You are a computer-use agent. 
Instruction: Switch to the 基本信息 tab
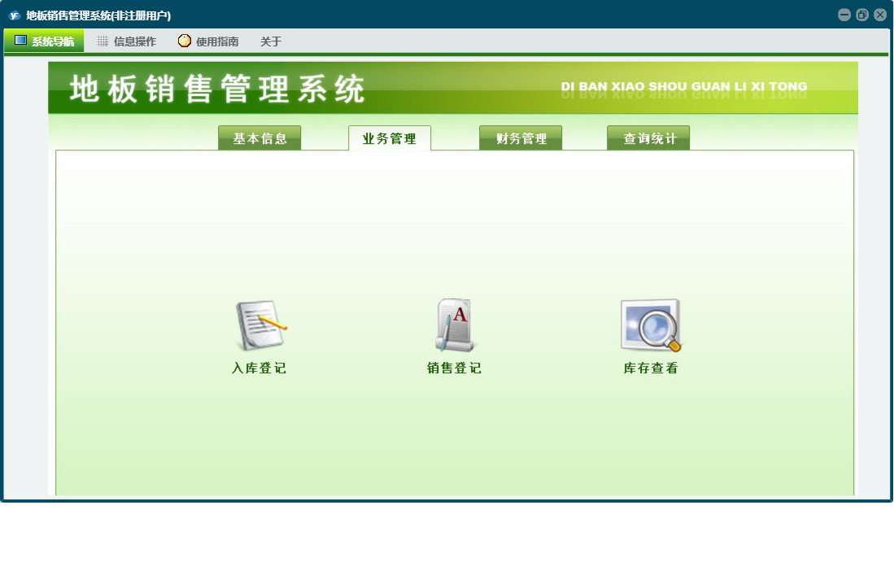259,138
